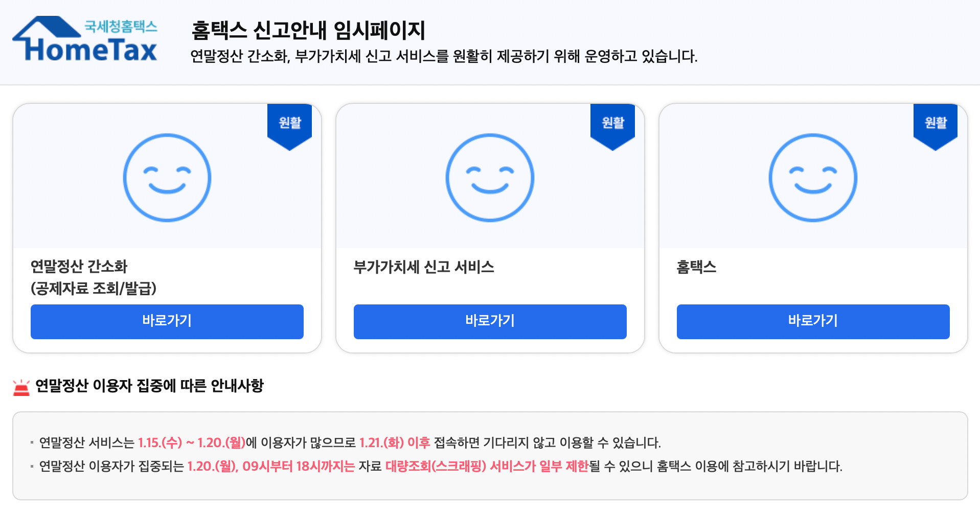Open 바로가기 on the 홈택스 card
The width and height of the screenshot is (980, 507).
click(x=812, y=321)
